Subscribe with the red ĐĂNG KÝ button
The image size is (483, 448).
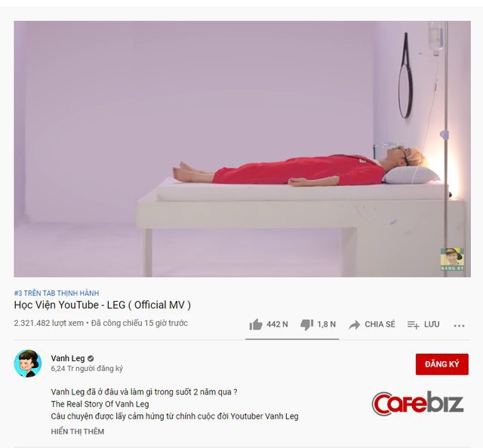tap(442, 364)
